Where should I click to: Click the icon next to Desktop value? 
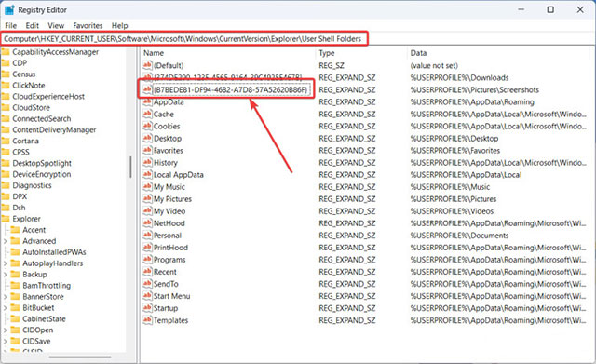tap(147, 139)
